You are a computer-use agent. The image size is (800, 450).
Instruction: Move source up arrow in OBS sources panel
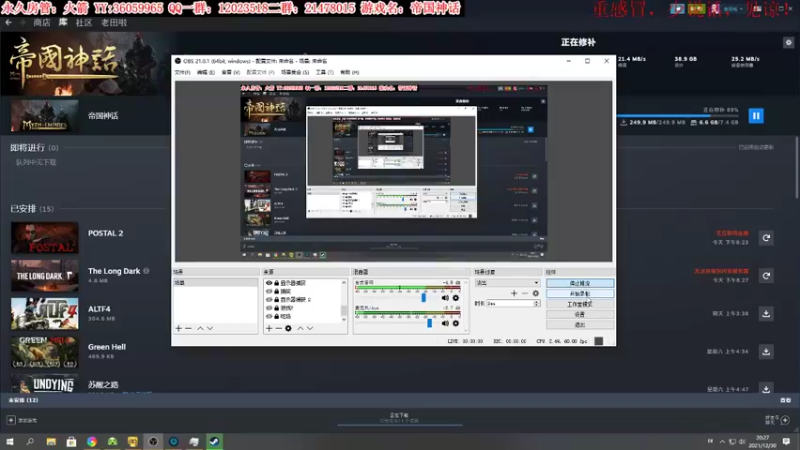tap(300, 329)
